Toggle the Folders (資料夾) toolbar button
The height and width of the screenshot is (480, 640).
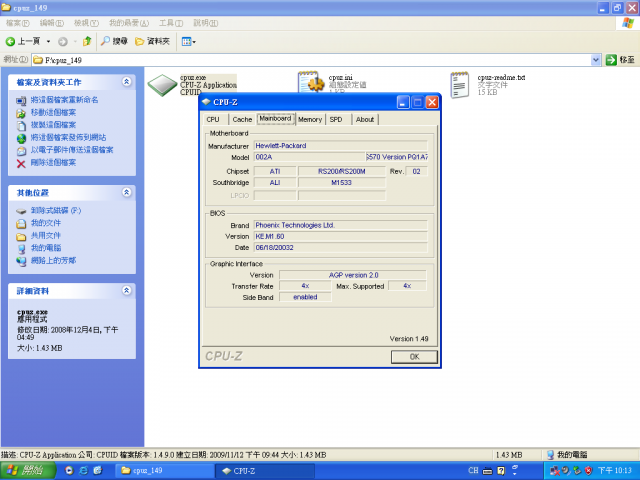(152, 41)
